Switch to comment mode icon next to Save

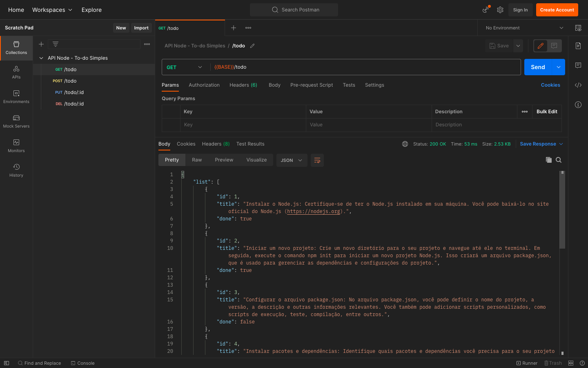pyautogui.click(x=554, y=46)
